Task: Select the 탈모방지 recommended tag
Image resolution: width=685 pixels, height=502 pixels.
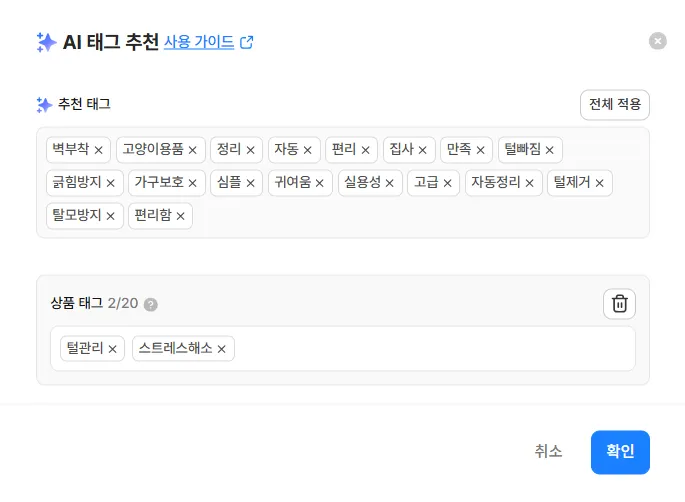Action: [x=76, y=216]
